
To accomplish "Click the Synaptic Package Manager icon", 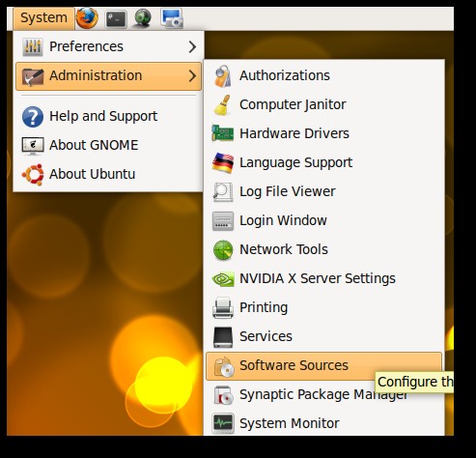I will [x=223, y=395].
